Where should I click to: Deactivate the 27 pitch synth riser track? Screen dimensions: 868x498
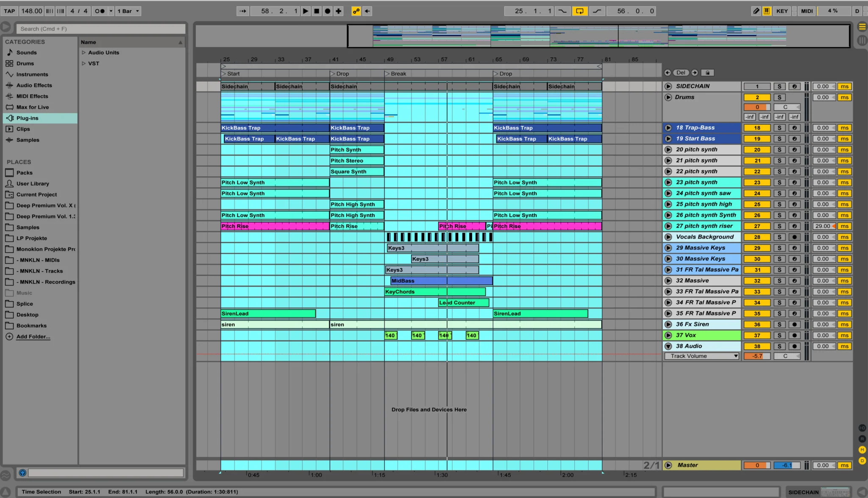757,226
